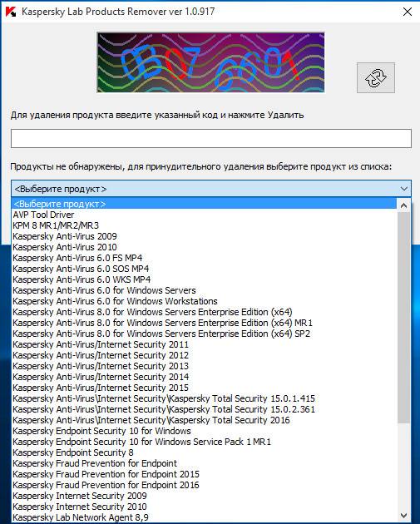Click the dropdown arrow of product list

coord(403,189)
